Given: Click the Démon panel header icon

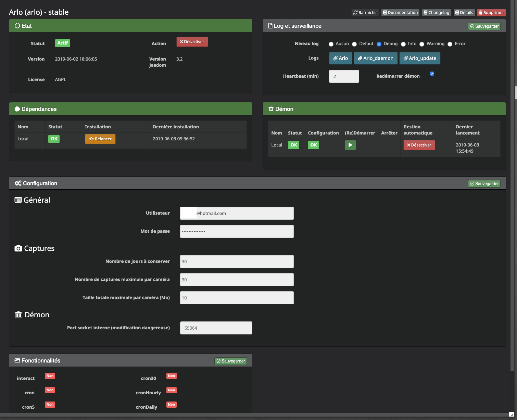Looking at the screenshot, I should [271, 109].
